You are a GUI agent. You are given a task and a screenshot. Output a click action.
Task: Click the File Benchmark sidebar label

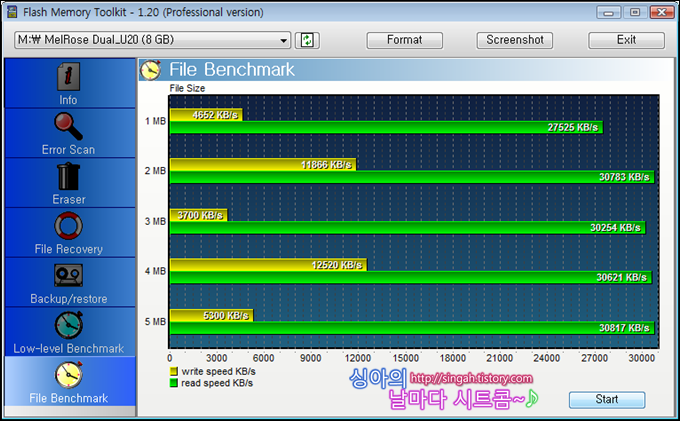[69, 398]
